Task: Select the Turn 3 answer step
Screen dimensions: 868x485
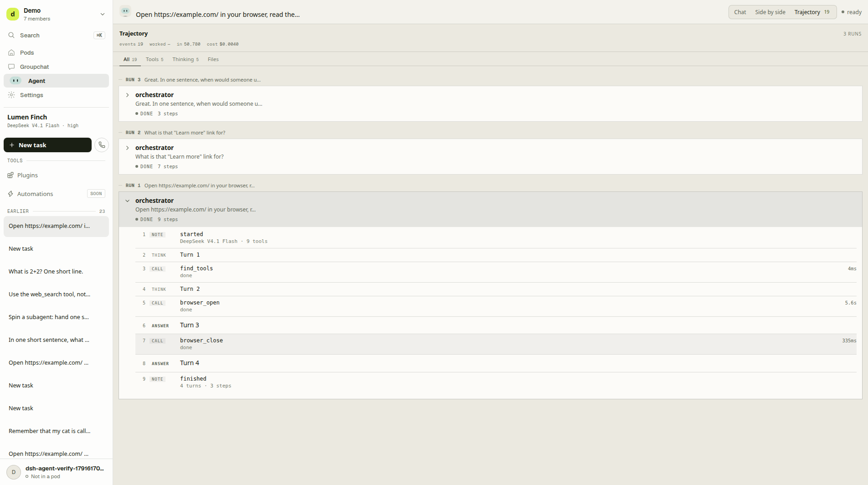Action: [496, 325]
